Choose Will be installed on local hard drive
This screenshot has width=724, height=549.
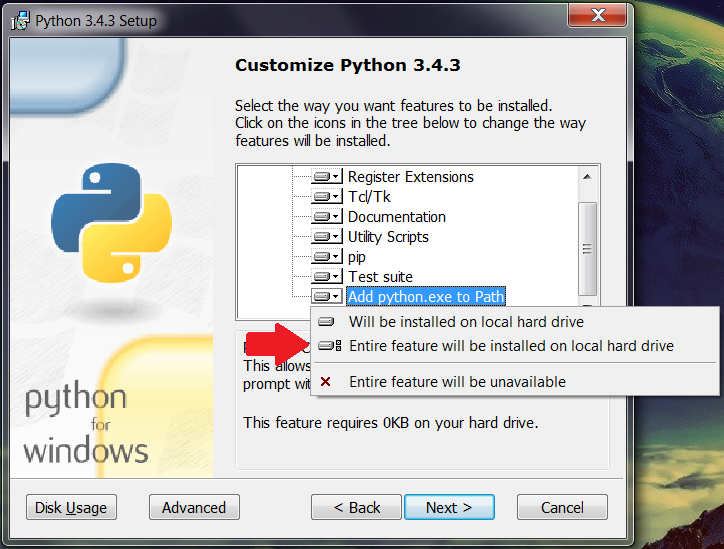515,322
